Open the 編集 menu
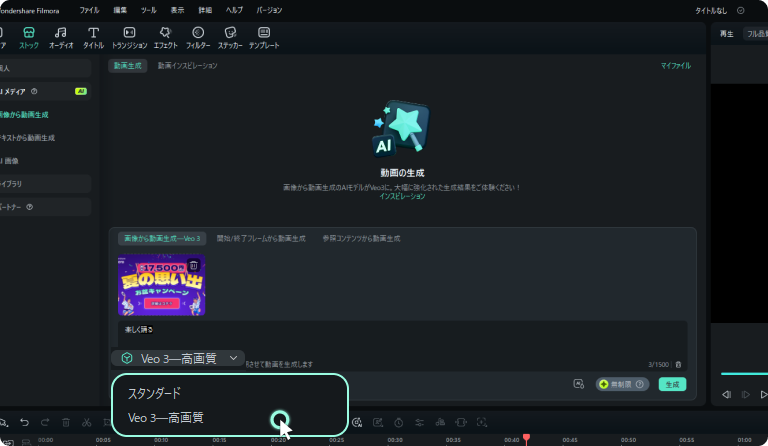The height and width of the screenshot is (446, 768). click(x=120, y=10)
